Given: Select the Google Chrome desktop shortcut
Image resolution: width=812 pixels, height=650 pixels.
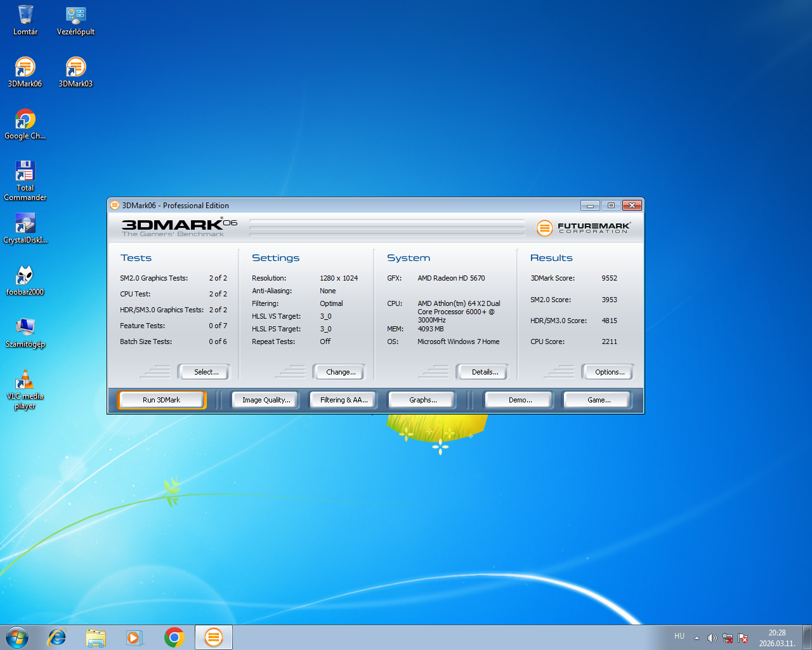Looking at the screenshot, I should point(25,124).
